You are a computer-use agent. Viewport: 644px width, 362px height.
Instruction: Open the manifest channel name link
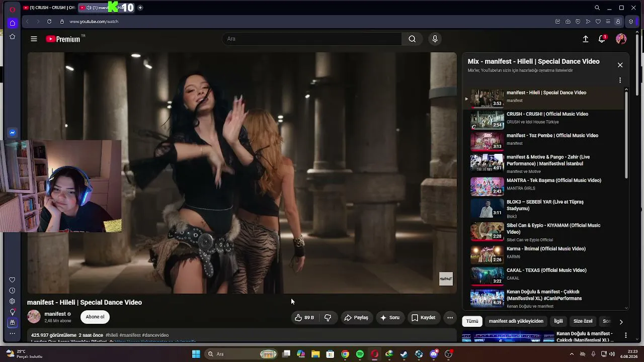pyautogui.click(x=55, y=314)
